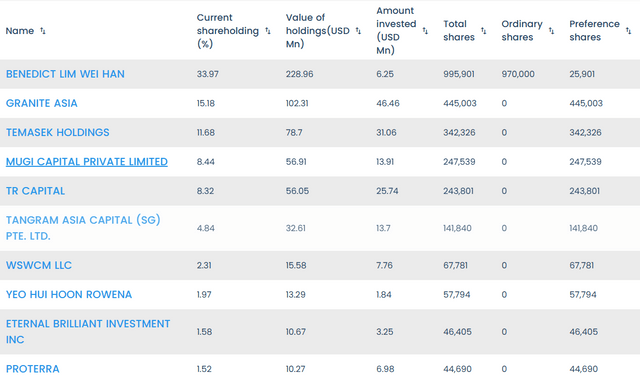Click the Ordinary shares sort icon

point(551,31)
